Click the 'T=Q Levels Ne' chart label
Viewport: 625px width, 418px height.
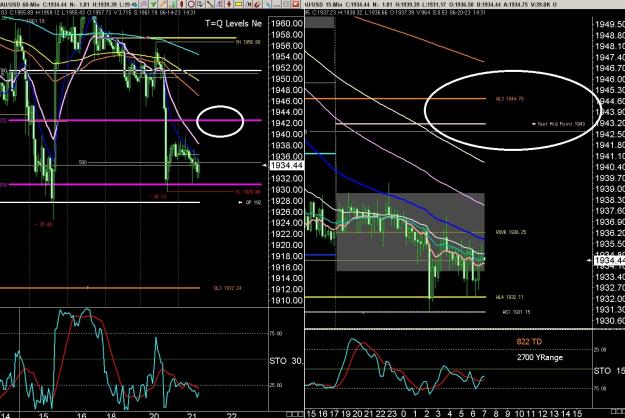coord(234,24)
